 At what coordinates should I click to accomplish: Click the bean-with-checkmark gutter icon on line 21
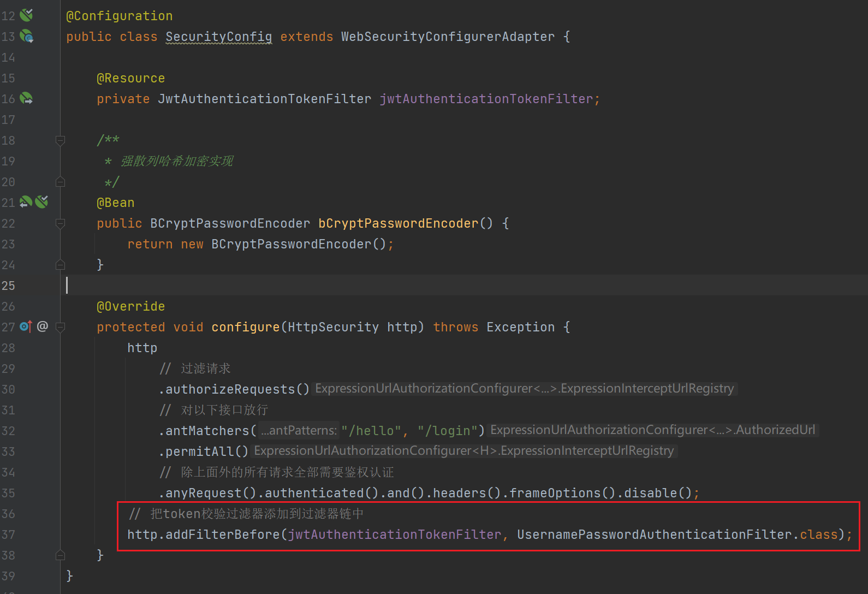[x=41, y=203]
